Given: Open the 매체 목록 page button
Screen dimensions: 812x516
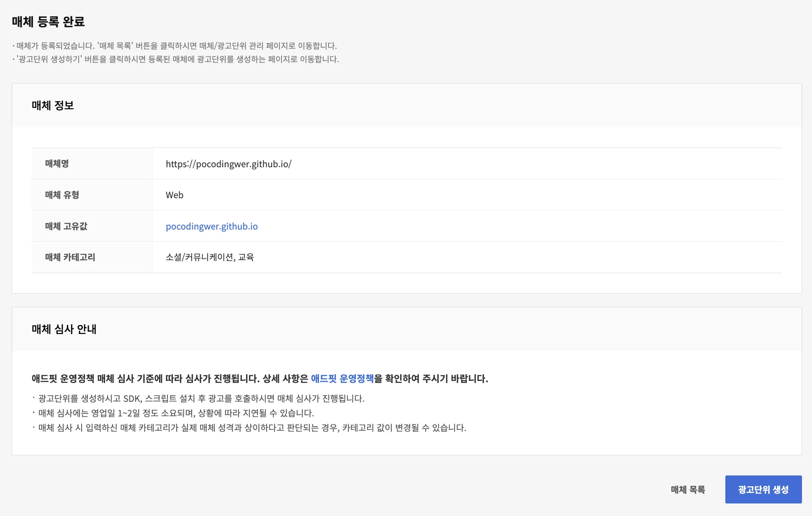Looking at the screenshot, I should click(688, 489).
